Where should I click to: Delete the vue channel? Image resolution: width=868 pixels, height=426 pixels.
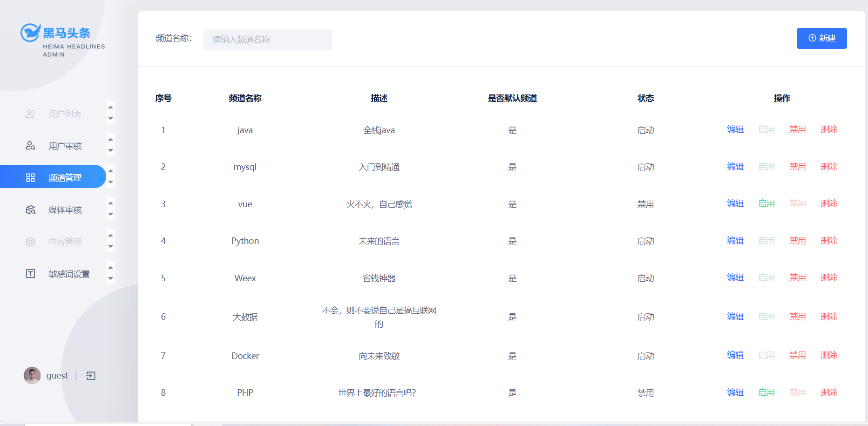[x=829, y=203]
